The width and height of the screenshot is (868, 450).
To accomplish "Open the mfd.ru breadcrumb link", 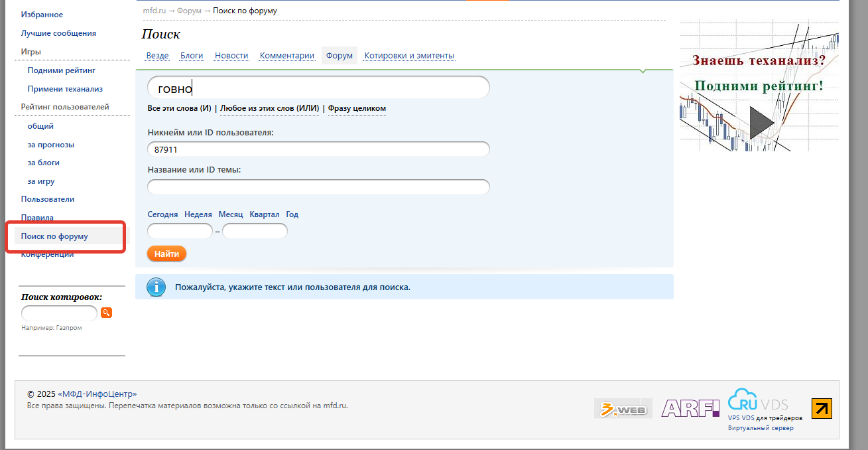I will point(155,11).
